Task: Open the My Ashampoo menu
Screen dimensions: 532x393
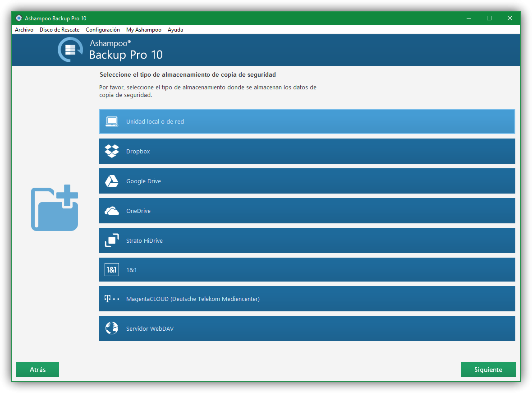Action: tap(143, 30)
